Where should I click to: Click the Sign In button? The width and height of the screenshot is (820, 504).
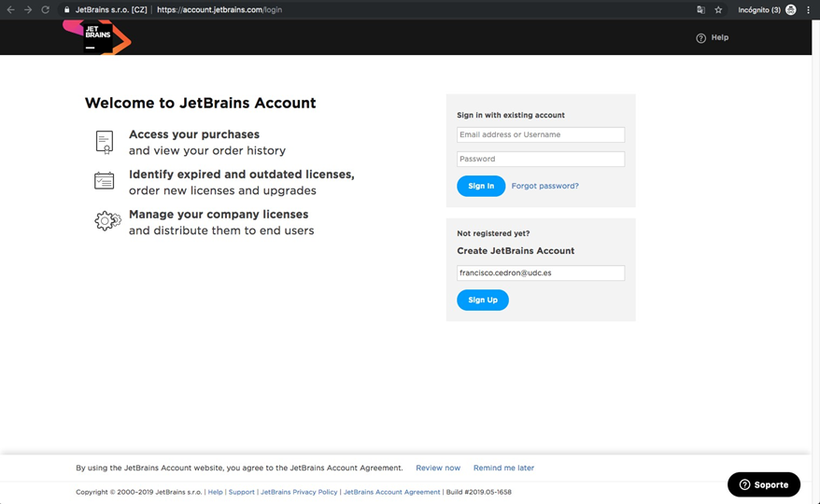(x=481, y=186)
